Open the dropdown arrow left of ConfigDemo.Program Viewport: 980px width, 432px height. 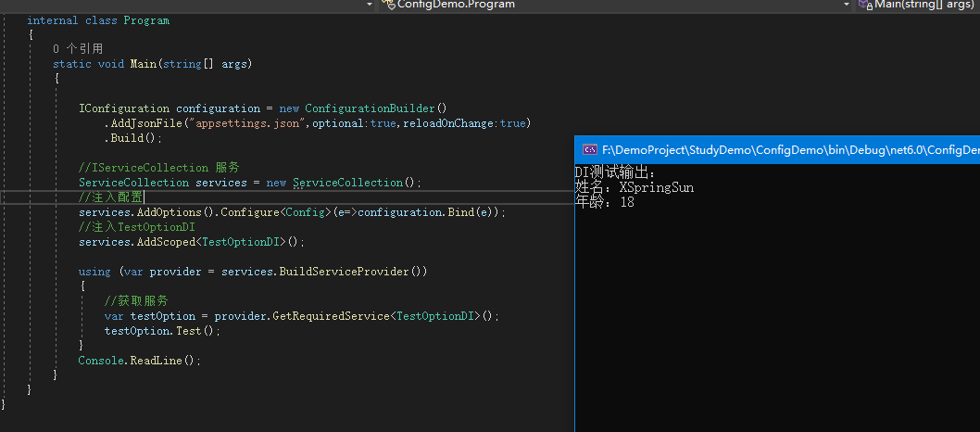click(370, 5)
